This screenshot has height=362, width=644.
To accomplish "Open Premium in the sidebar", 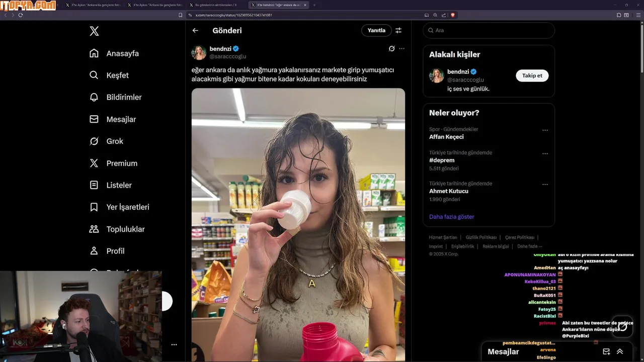I will point(113,163).
